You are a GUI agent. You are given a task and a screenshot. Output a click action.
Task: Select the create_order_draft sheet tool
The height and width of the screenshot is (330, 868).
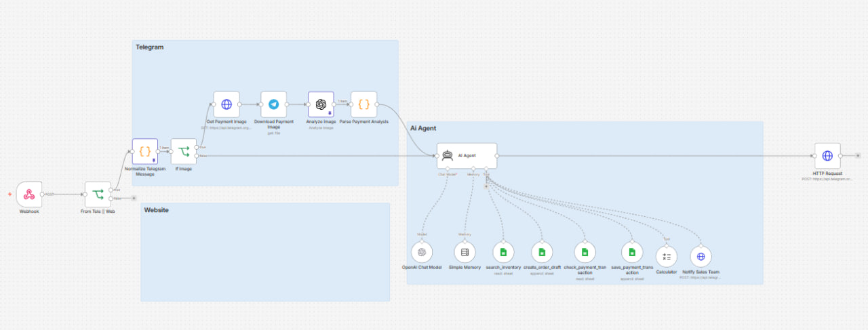[x=542, y=253]
